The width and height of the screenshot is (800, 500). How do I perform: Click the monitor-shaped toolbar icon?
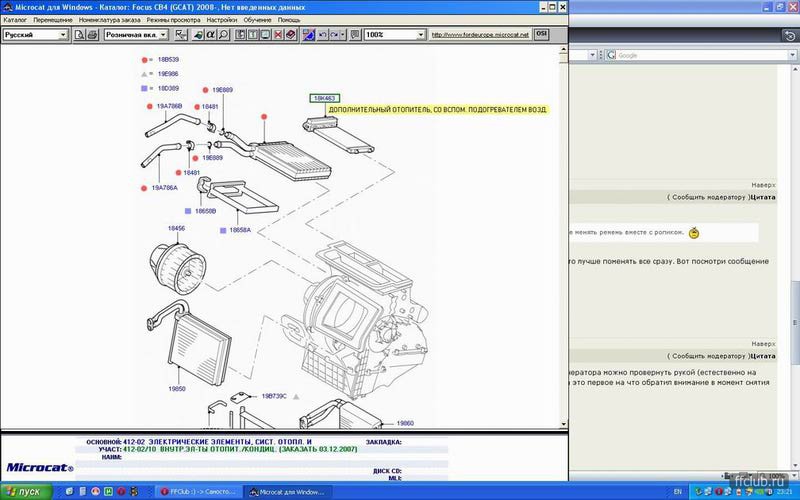[x=265, y=35]
